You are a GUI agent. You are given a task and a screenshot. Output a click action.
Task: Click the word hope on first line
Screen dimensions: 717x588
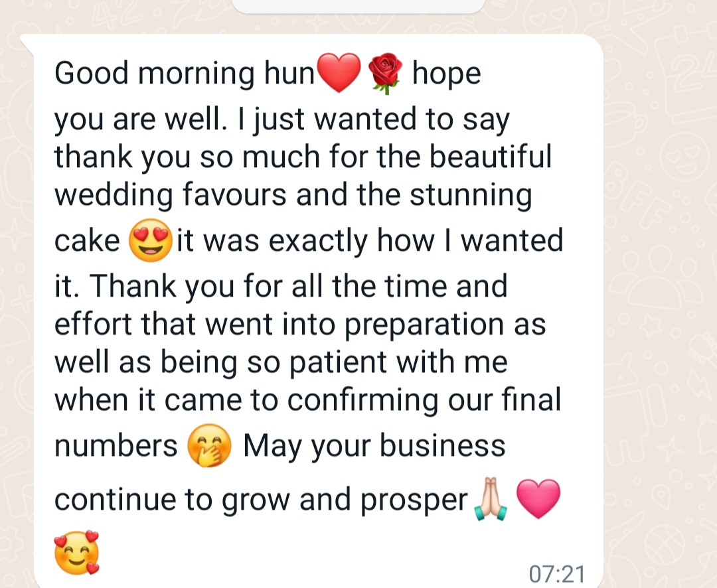(x=446, y=74)
